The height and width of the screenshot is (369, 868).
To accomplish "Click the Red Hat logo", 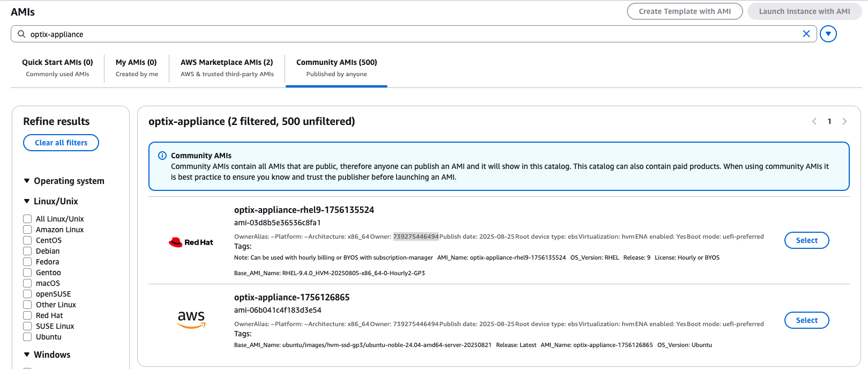I will 191,242.
